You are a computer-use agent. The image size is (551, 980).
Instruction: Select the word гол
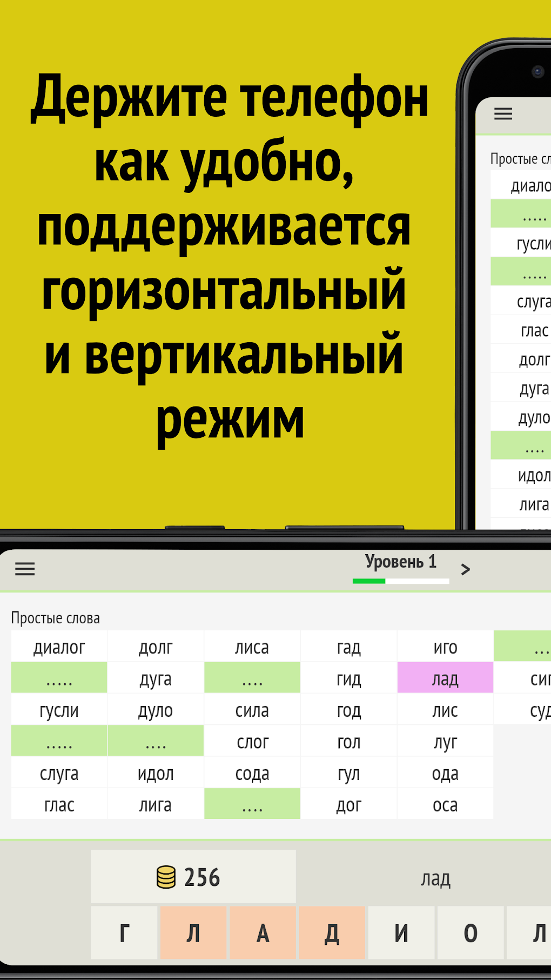tap(349, 741)
